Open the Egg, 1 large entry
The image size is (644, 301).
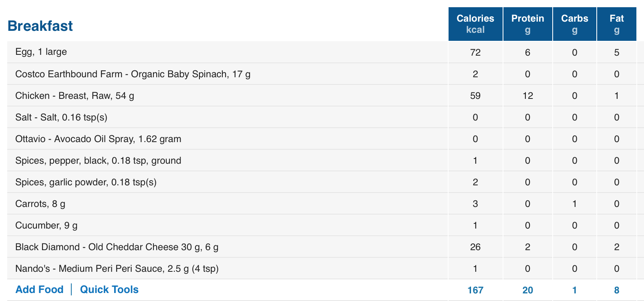pyautogui.click(x=41, y=52)
